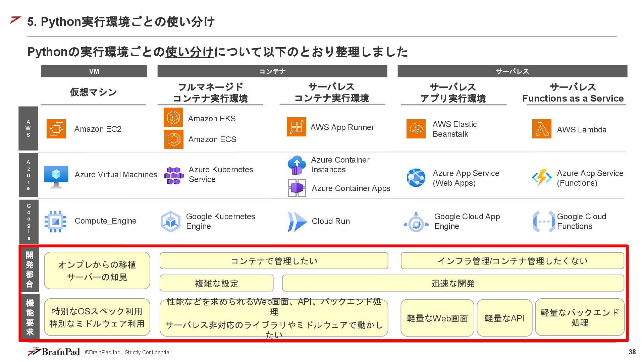Image resolution: width=644 pixels, height=362 pixels.
Task: Click the 軽量なバックエンド処理 box
Action: (x=580, y=317)
